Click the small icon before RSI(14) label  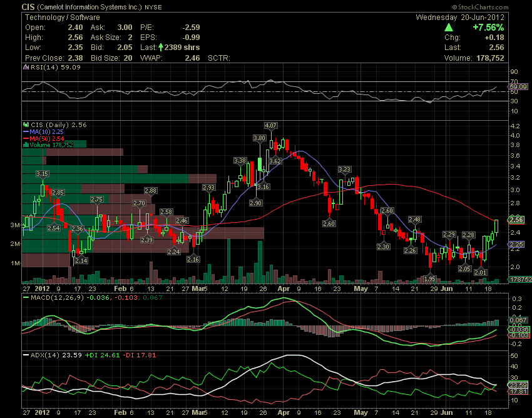26,67
